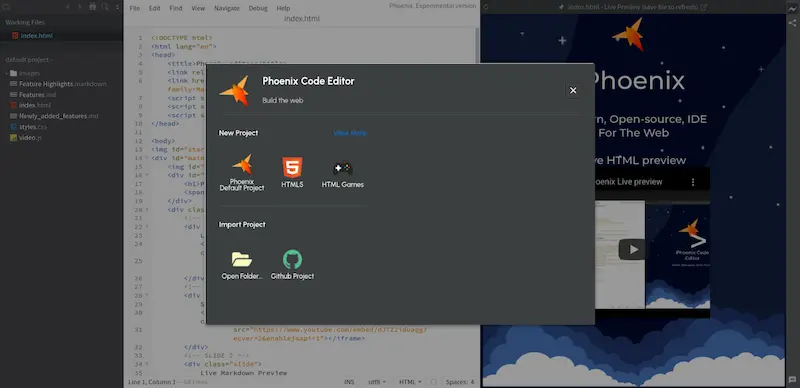The height and width of the screenshot is (388, 800).
Task: Click the live preview toolbar icon
Action: click(792, 8)
